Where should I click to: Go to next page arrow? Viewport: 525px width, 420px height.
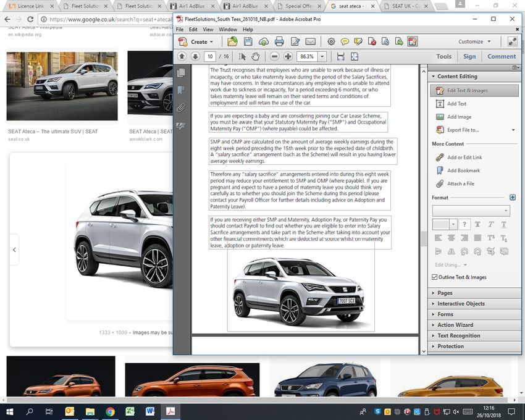tap(195, 56)
